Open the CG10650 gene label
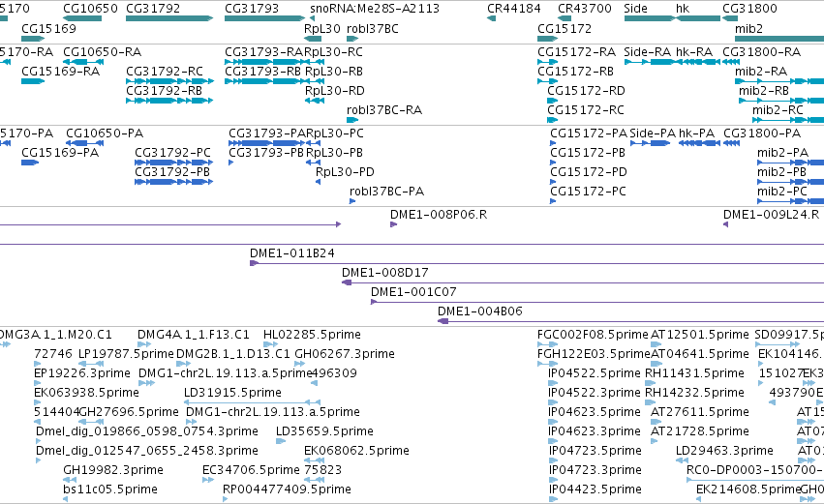Viewport: 824px width, 504px height. coord(90,9)
